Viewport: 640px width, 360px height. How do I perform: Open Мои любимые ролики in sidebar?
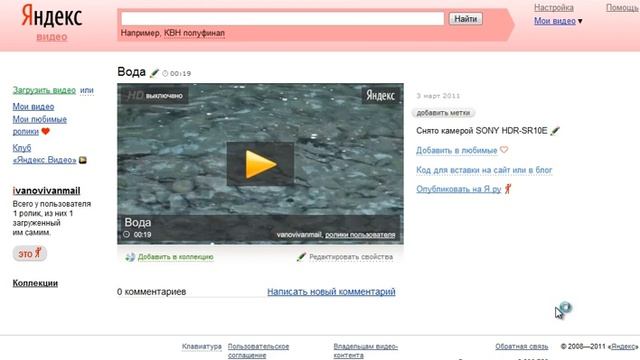(40, 125)
